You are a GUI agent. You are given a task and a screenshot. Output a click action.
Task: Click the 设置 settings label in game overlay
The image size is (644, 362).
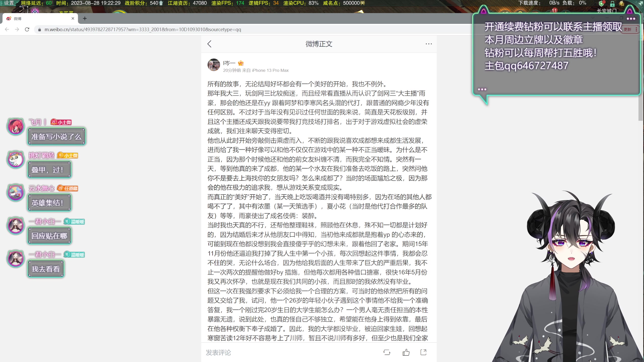coord(9,3)
